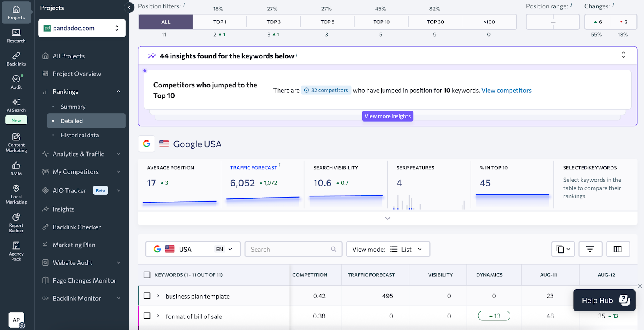The image size is (644, 330).
Task: Click the insights trend icon
Action: pyautogui.click(x=152, y=56)
